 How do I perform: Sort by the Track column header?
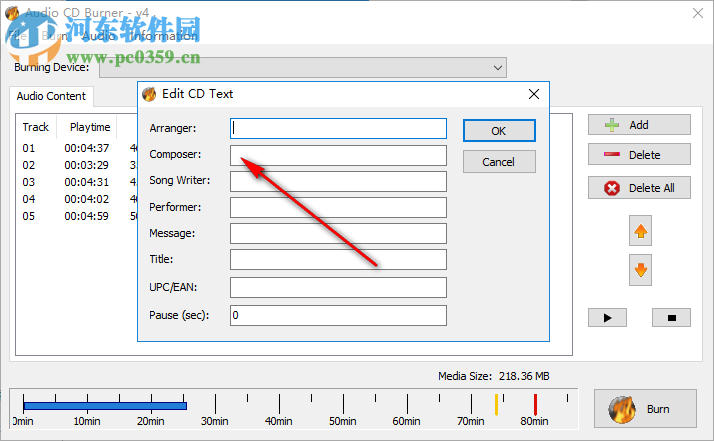click(x=36, y=127)
